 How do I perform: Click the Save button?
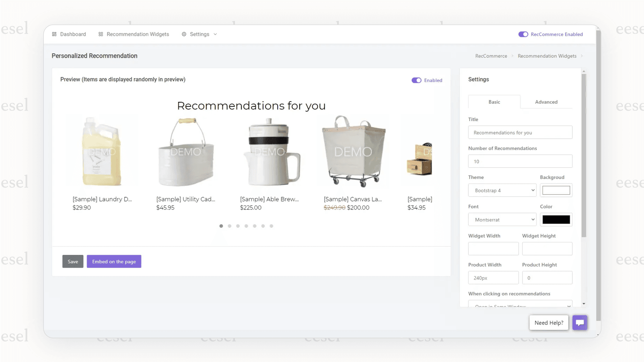72,261
